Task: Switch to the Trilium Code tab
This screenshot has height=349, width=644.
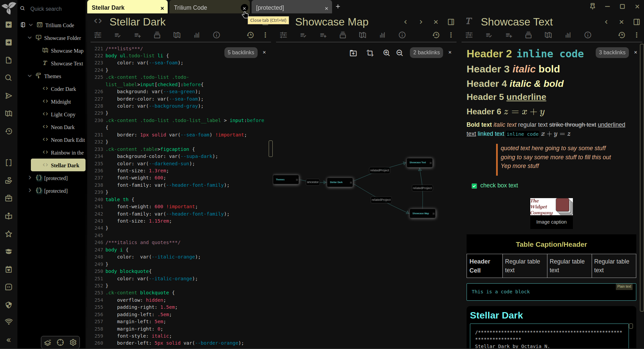Action: (x=205, y=7)
